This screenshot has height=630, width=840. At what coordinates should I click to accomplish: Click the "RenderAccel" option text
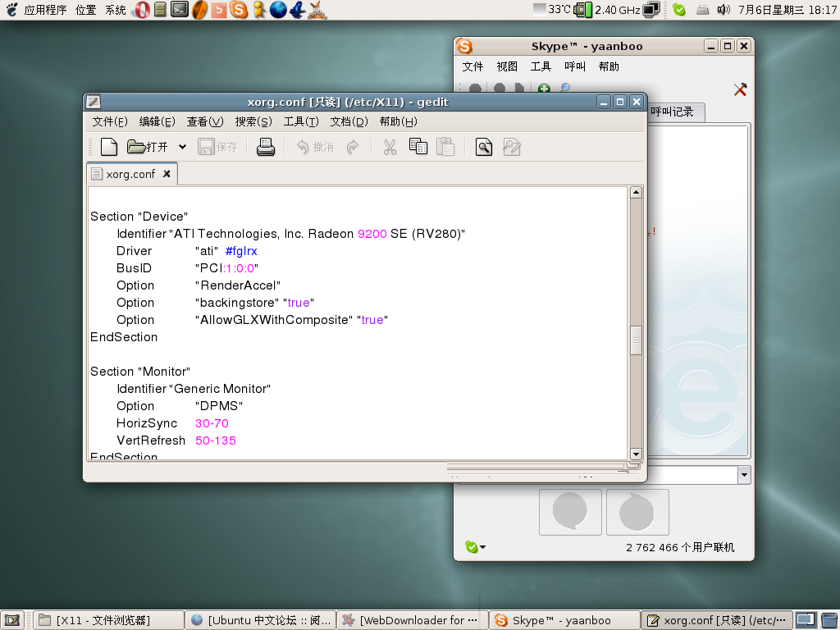tap(237, 285)
